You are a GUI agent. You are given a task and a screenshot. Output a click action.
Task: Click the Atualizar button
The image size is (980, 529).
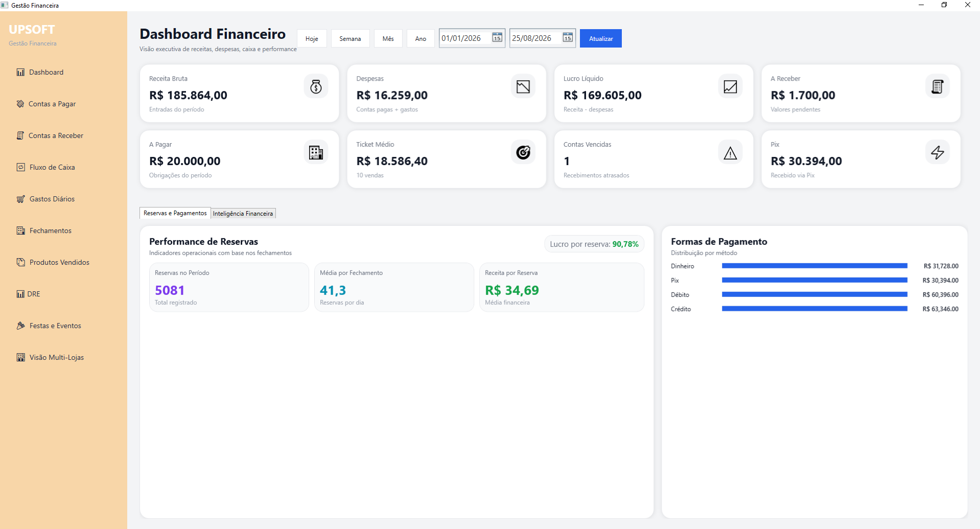pos(601,38)
